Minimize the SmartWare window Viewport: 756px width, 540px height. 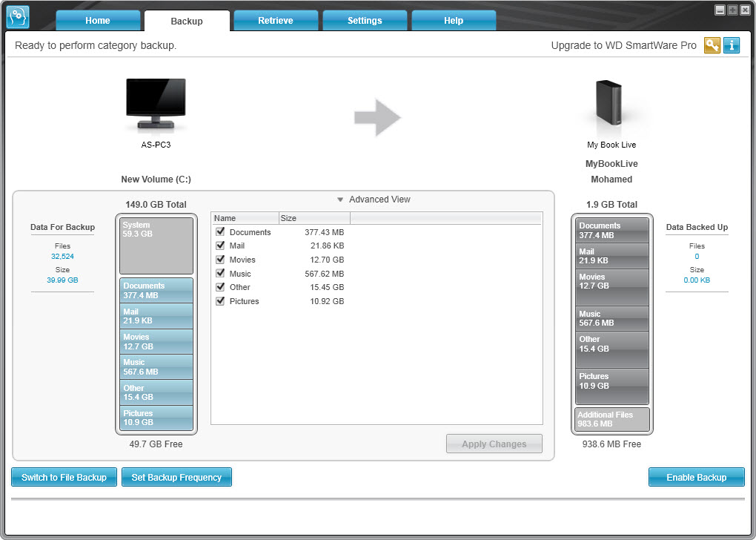(720, 10)
